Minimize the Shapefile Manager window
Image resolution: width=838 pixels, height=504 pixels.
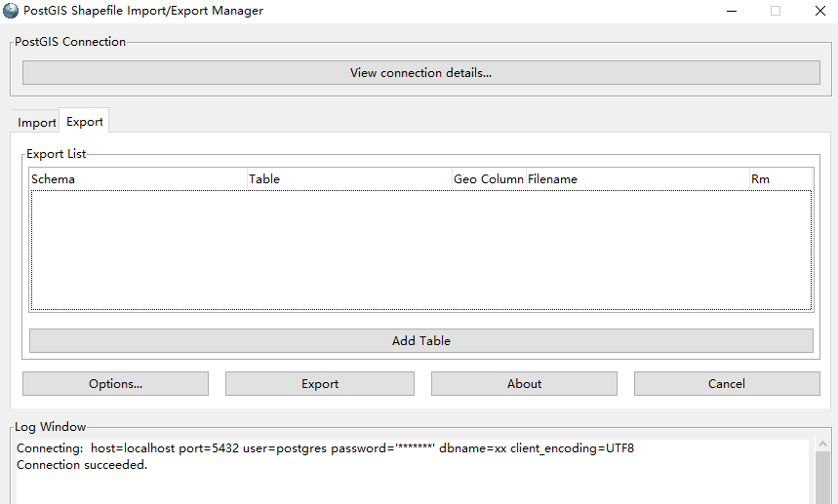732,11
